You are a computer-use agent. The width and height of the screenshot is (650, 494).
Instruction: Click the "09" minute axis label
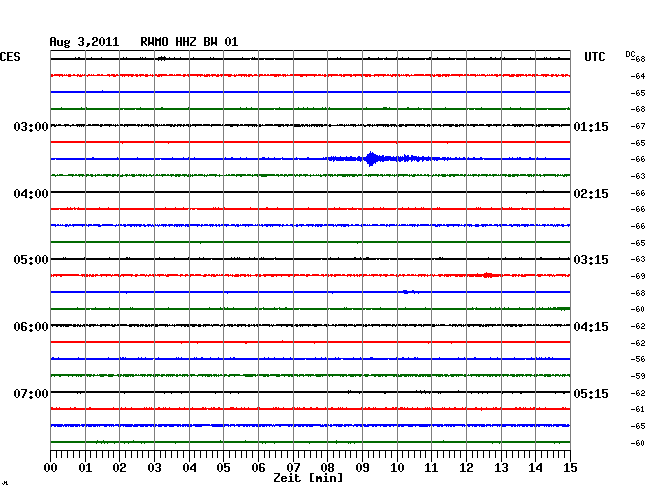pyautogui.click(x=362, y=468)
